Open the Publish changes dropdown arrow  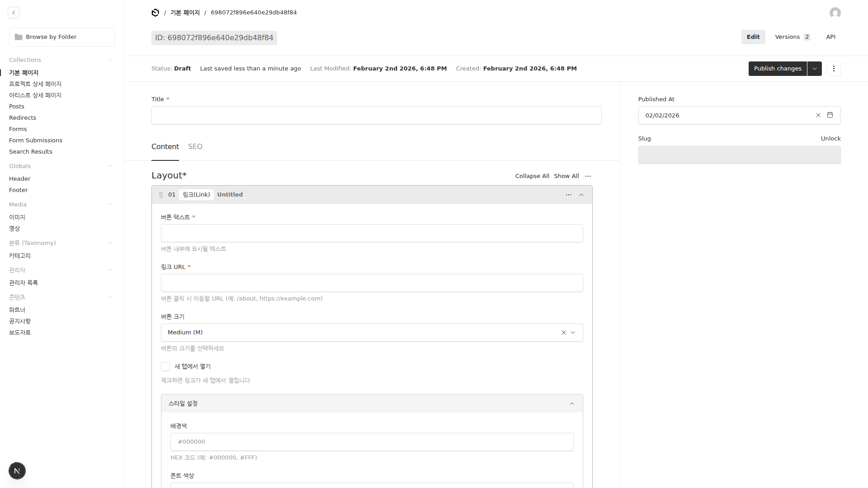pyautogui.click(x=814, y=69)
